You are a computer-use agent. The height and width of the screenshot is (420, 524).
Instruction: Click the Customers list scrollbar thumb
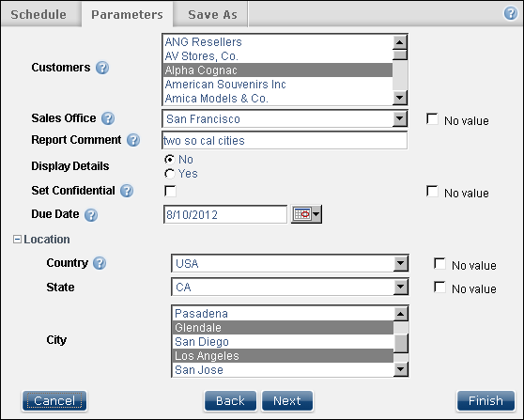(x=400, y=54)
